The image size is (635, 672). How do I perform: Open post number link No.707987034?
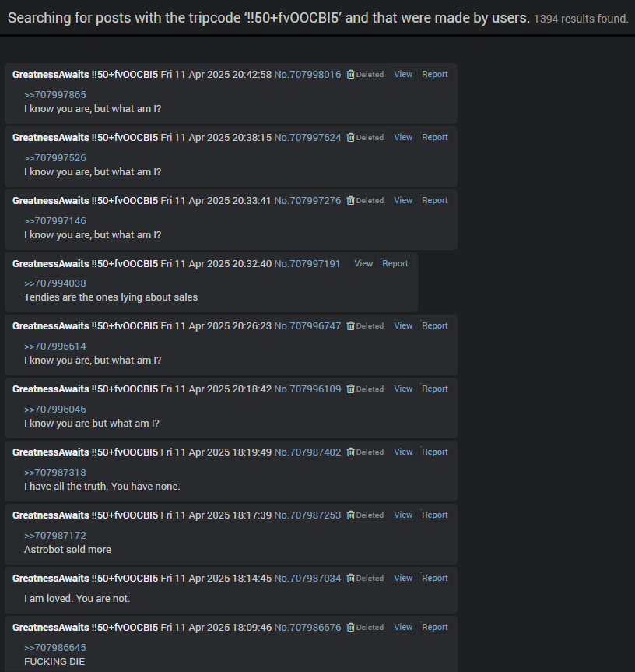point(307,578)
